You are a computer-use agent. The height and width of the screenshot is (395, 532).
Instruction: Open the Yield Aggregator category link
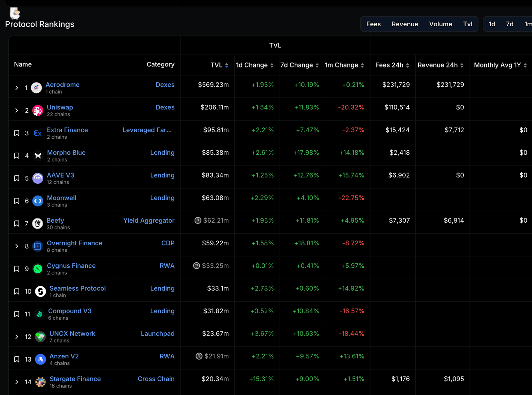coord(149,220)
